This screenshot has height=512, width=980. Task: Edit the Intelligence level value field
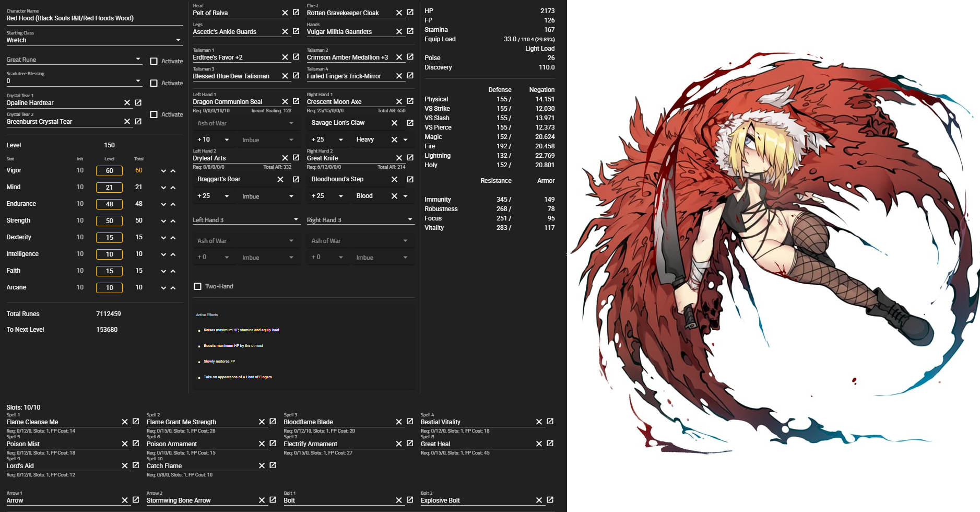[x=109, y=254]
